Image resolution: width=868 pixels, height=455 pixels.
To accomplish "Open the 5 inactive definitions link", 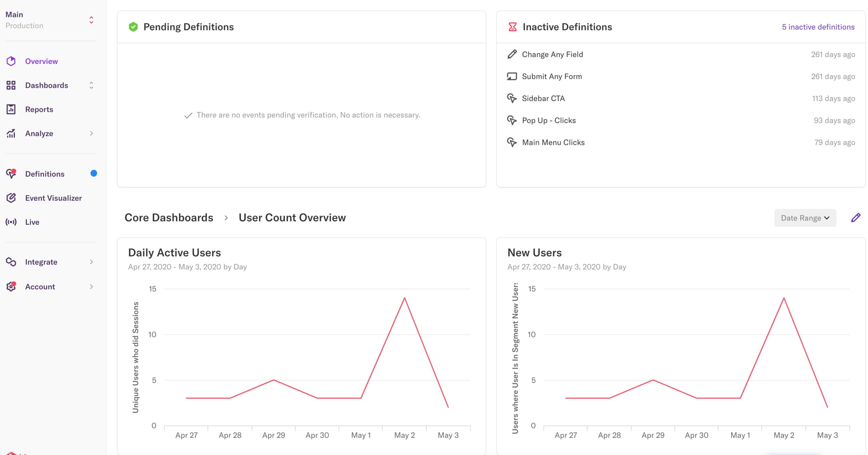I will 818,27.
